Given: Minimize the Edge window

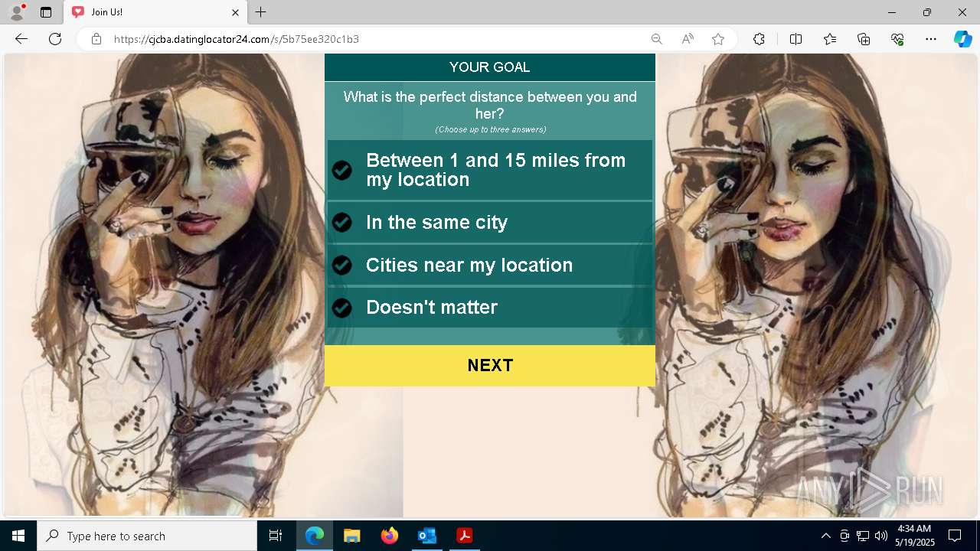Looking at the screenshot, I should (892, 12).
